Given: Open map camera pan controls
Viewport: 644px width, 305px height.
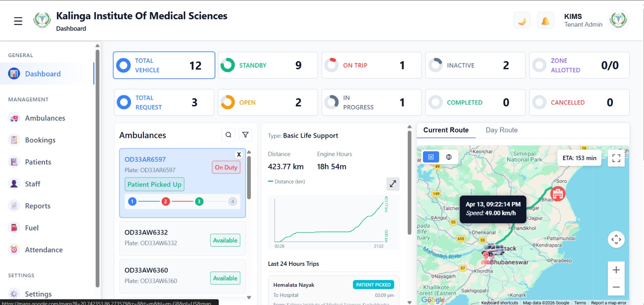Looking at the screenshot, I should 616,240.
